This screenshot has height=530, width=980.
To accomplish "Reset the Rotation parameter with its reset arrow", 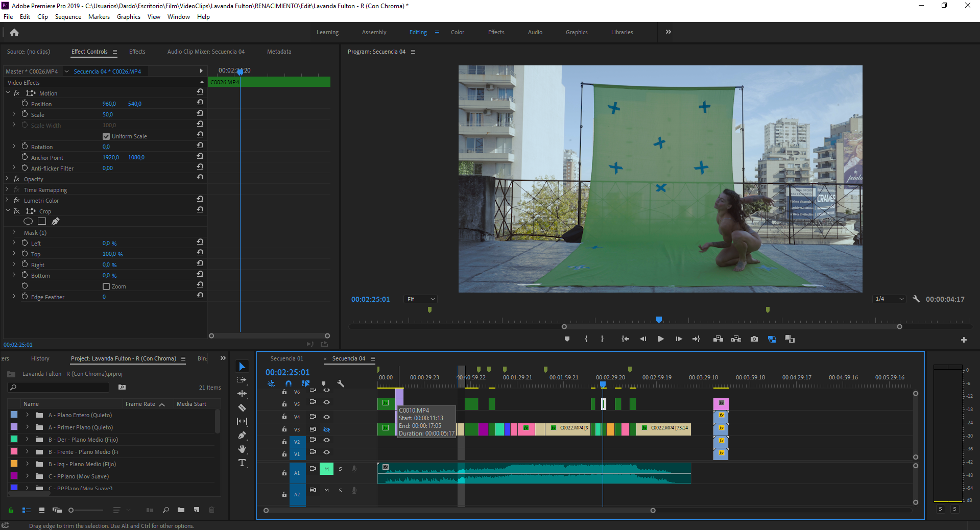I will point(200,145).
